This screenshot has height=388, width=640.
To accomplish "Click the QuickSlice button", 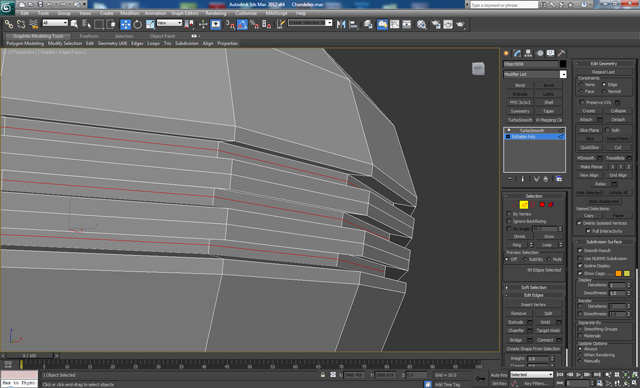I will tap(589, 147).
